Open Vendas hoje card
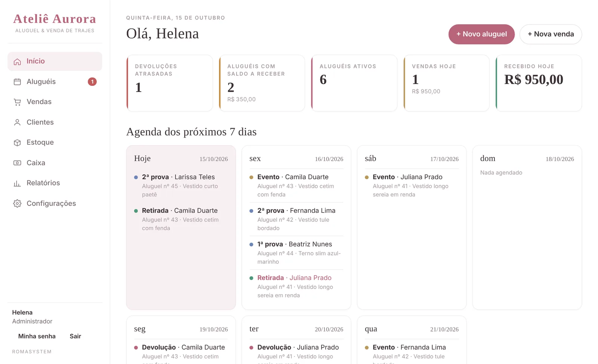 click(x=447, y=83)
